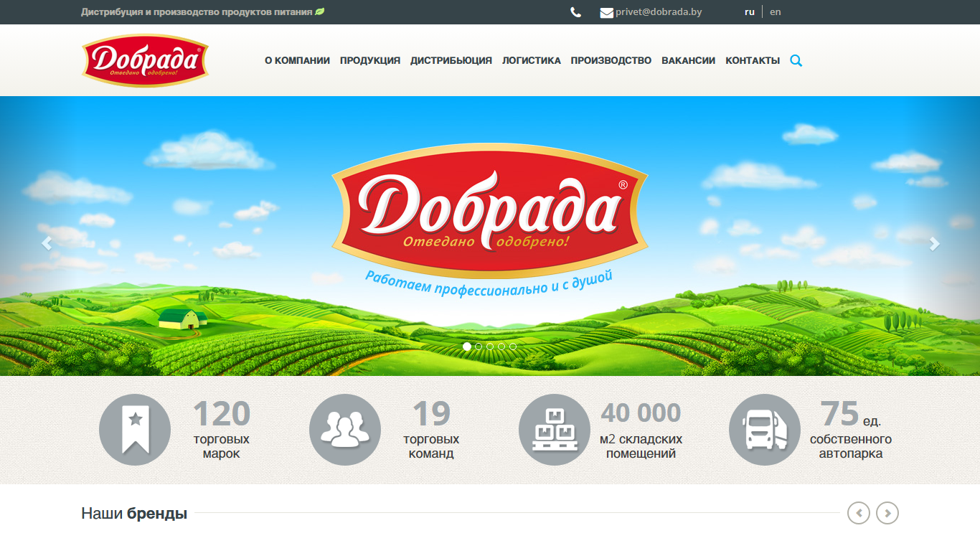
Task: Click the м2 складских помещений label
Action: point(641,446)
